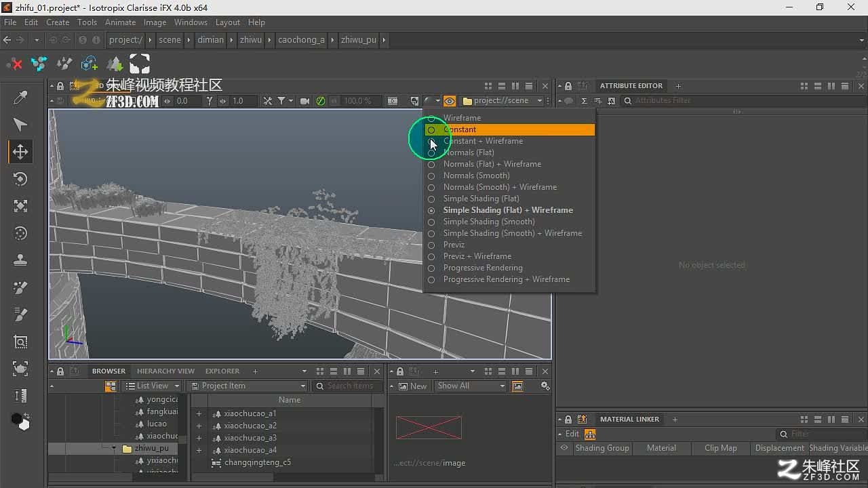
Task: Open the Windows menu
Action: tap(191, 22)
